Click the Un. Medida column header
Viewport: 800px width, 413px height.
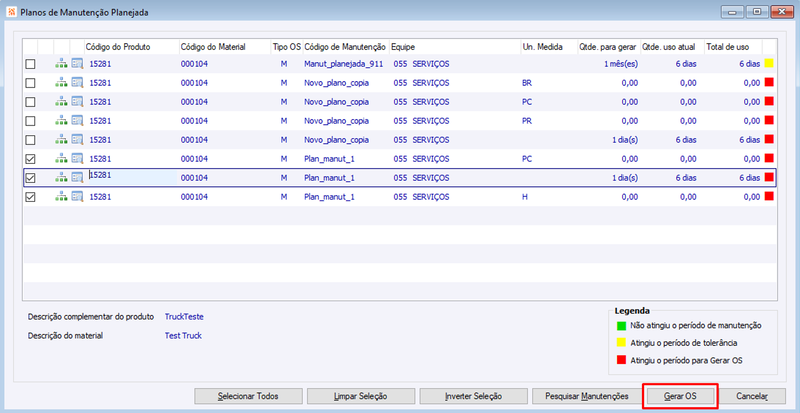pos(549,47)
